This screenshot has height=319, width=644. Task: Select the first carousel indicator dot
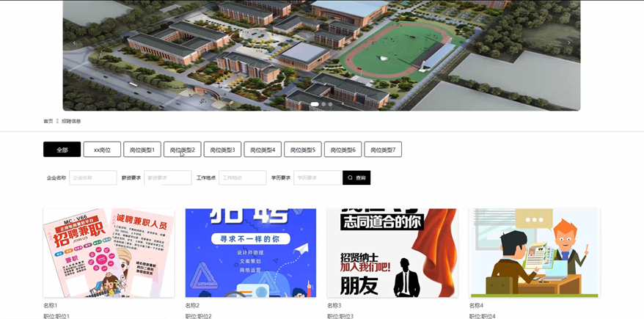[315, 104]
